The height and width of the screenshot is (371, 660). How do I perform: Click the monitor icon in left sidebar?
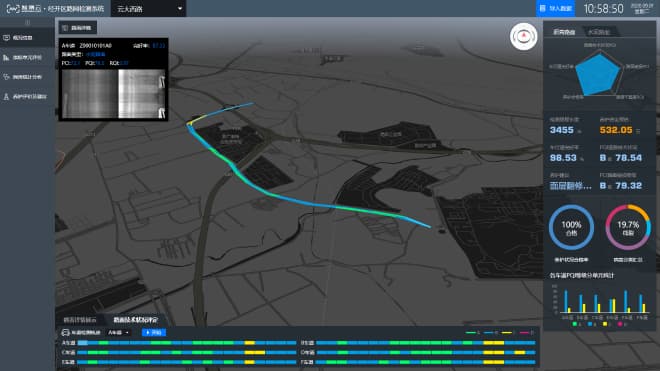[x=6, y=38]
